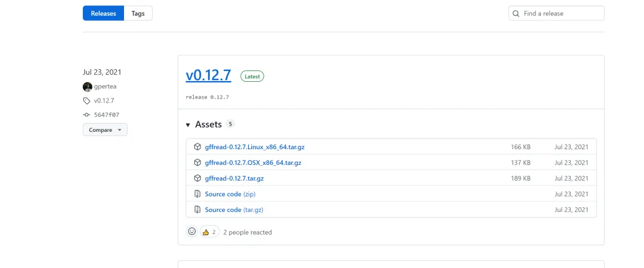The image size is (644, 268).
Task: Collapse the Assets section triangle
Action: coord(188,125)
